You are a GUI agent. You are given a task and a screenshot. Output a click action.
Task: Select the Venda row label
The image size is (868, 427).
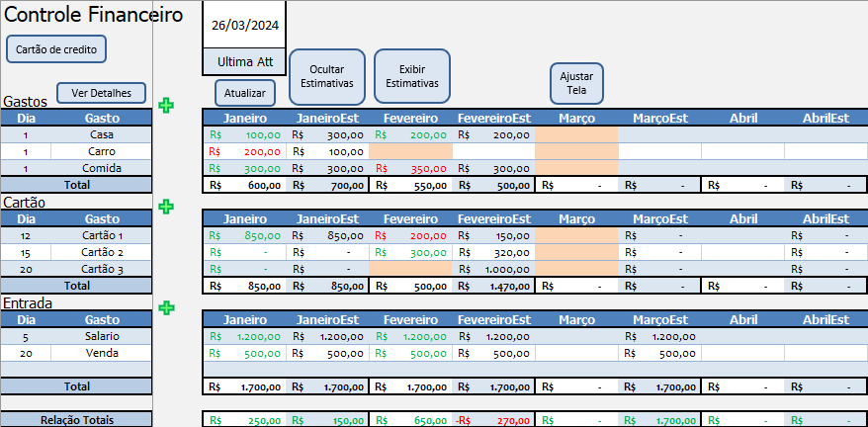(x=101, y=353)
